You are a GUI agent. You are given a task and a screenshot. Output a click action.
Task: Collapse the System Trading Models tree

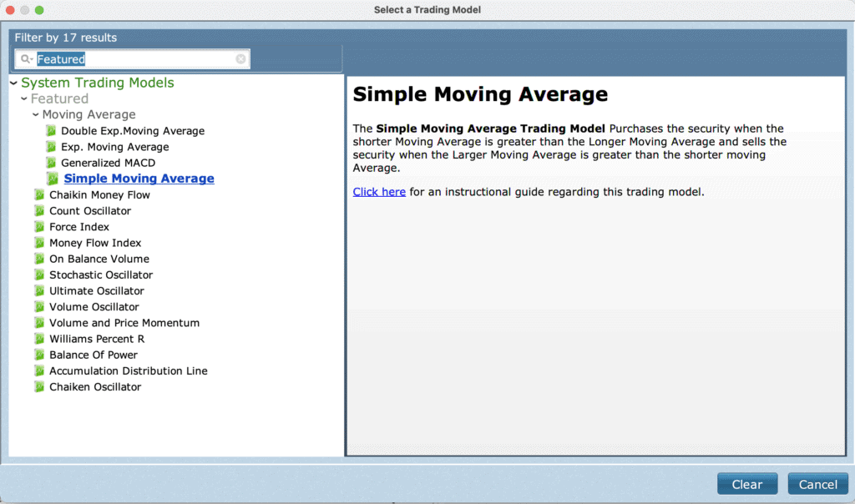[x=14, y=83]
